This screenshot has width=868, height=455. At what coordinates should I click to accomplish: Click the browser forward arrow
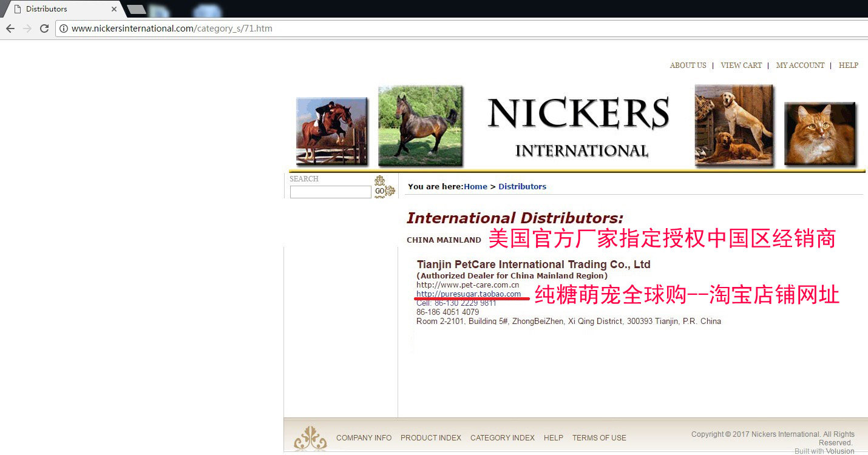tap(27, 29)
